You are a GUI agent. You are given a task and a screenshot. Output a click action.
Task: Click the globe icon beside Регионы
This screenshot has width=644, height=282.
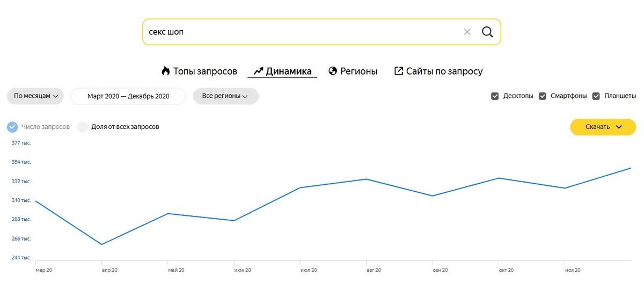[x=333, y=71]
